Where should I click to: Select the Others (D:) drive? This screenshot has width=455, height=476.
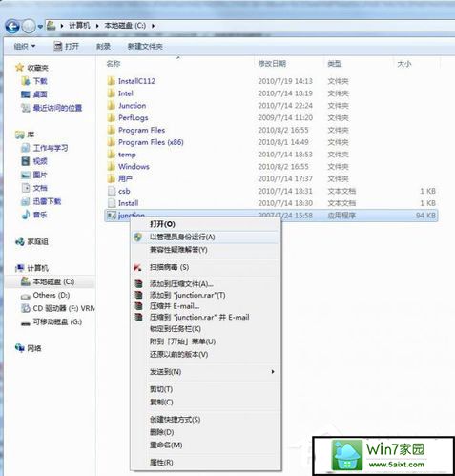[45, 295]
